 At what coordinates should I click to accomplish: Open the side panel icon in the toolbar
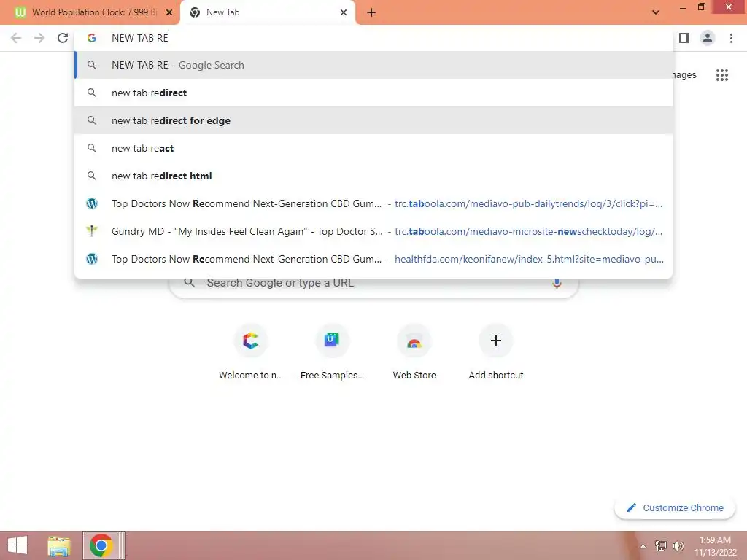coord(684,38)
